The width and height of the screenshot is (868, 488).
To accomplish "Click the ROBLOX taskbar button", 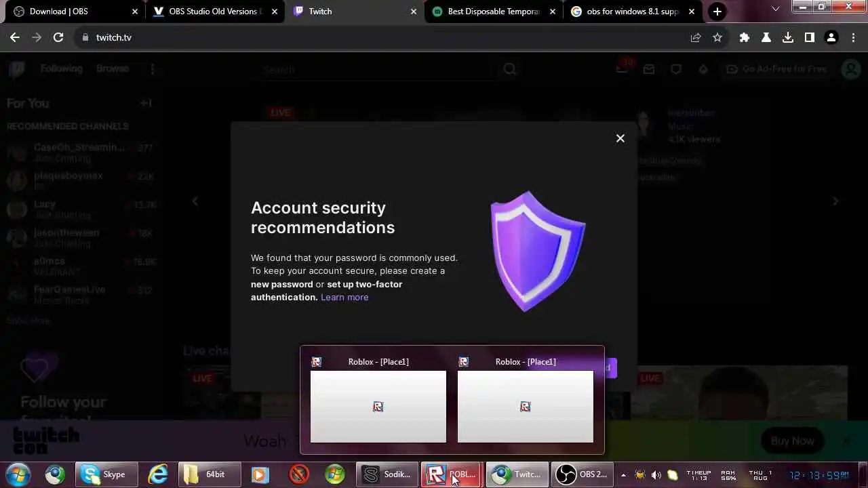I will tap(452, 474).
